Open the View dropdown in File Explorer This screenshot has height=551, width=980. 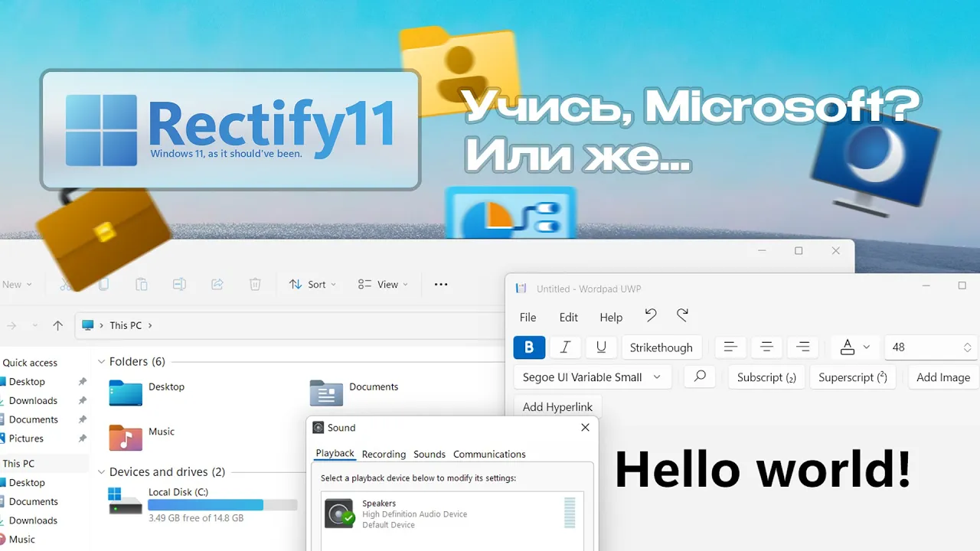[x=383, y=284]
